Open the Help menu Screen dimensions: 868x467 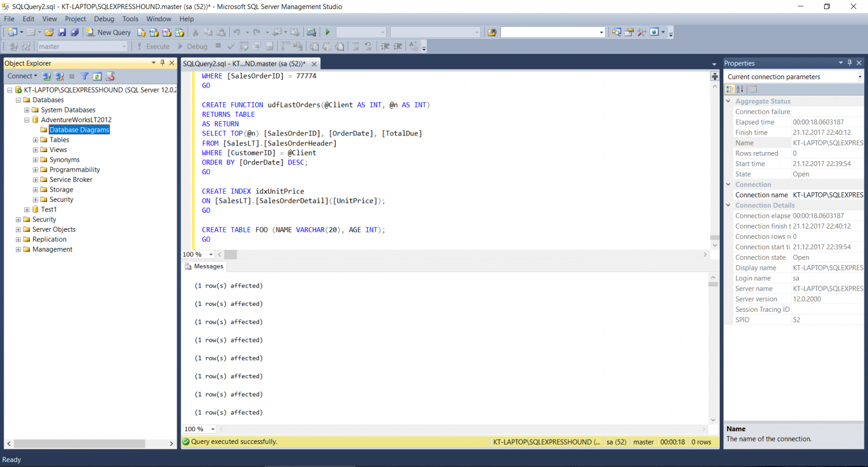pos(187,19)
